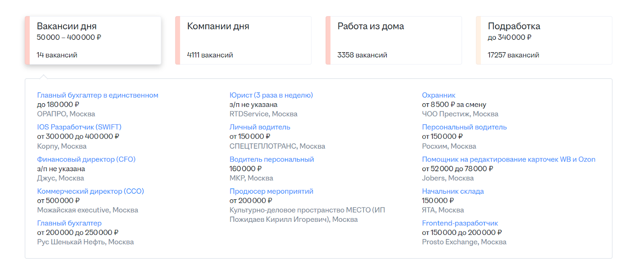Image resolution: width=644 pixels, height=268 pixels.
Task: Open Финансовый директор (CFO) vacancy
Action: pyautogui.click(x=86, y=159)
